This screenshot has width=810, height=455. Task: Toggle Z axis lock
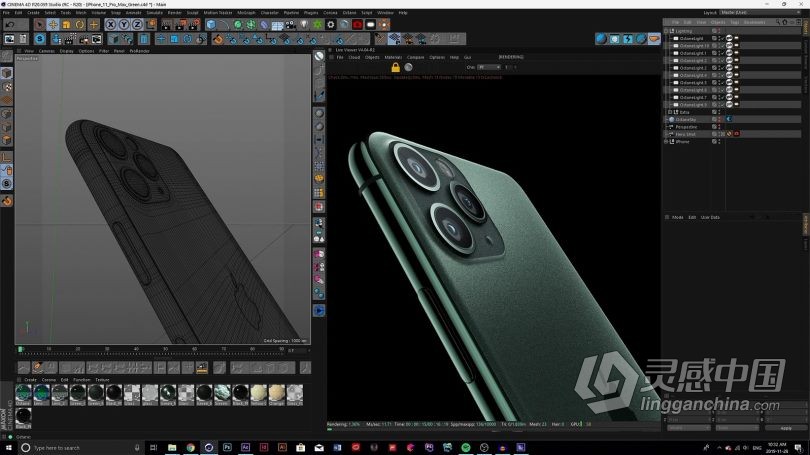[137, 24]
